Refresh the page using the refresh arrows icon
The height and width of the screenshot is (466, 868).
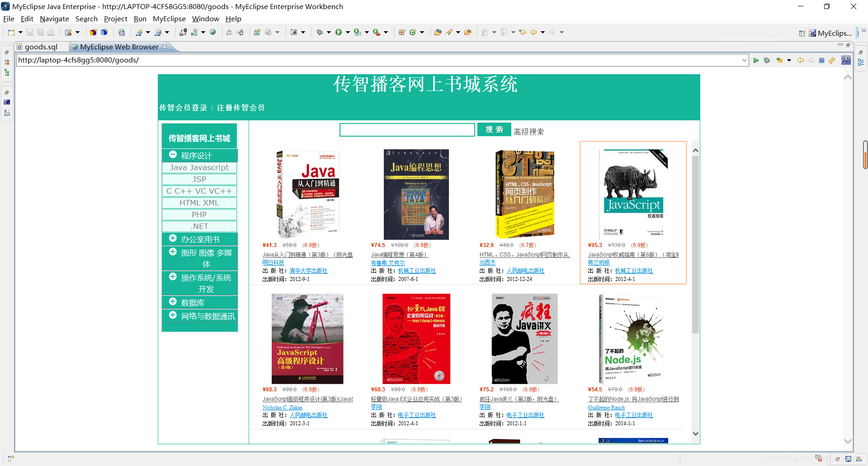pyautogui.click(x=832, y=60)
